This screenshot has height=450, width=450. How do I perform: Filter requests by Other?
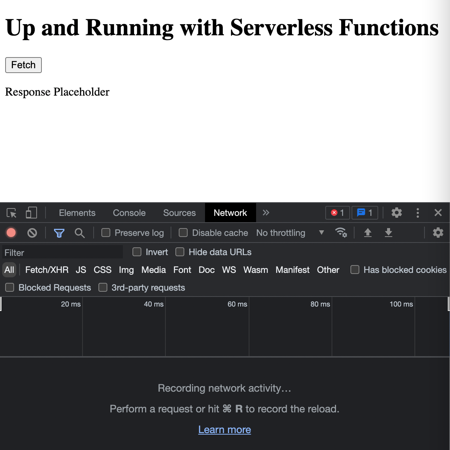328,270
